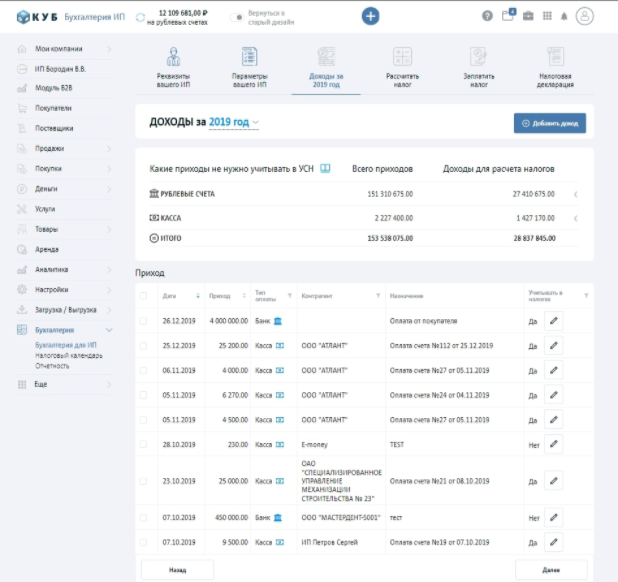Filter by Контрагент column header
The width and height of the screenshot is (618, 582).
click(x=378, y=296)
